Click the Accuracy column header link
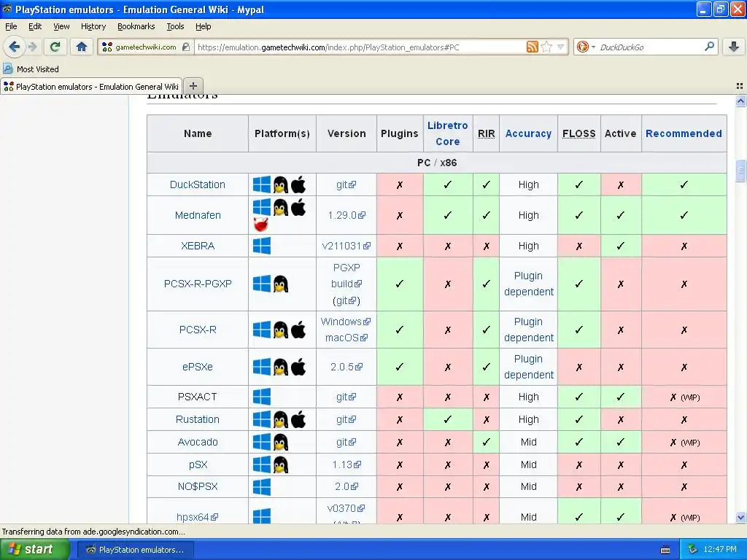This screenshot has width=747, height=560. 528,134
